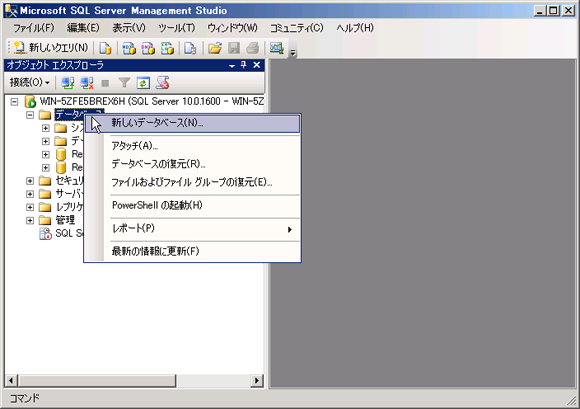
Task: Click the Filter funnel icon
Action: point(124,83)
